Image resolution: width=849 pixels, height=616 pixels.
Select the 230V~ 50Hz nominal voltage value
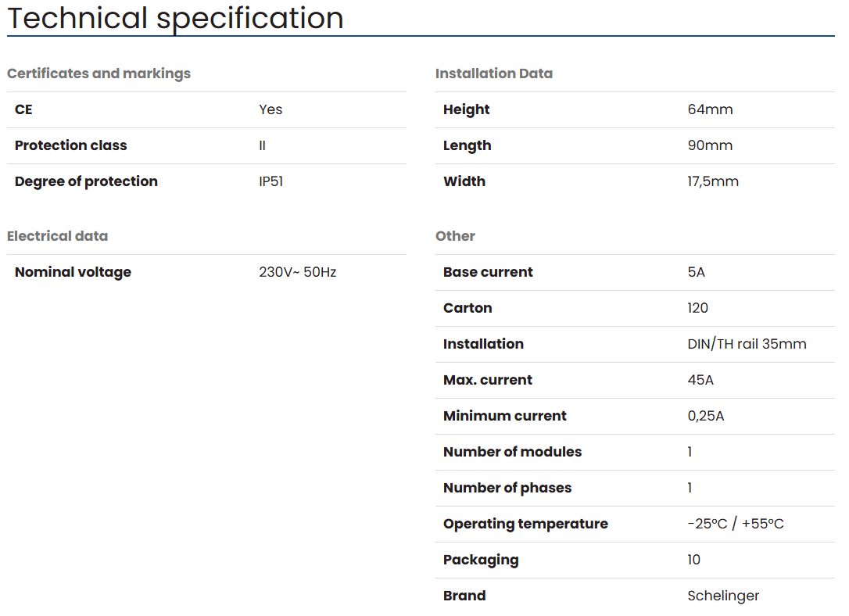coord(297,272)
